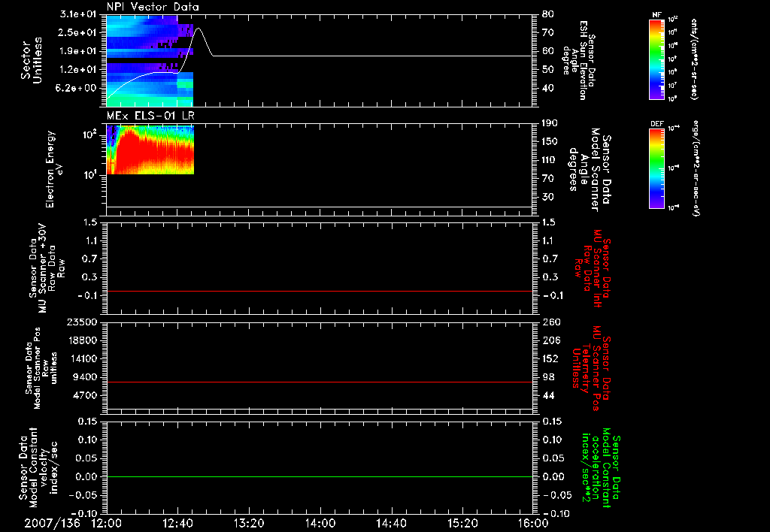Click the '2007/136' date label
Screen dimensions: 770x532
pos(52,523)
